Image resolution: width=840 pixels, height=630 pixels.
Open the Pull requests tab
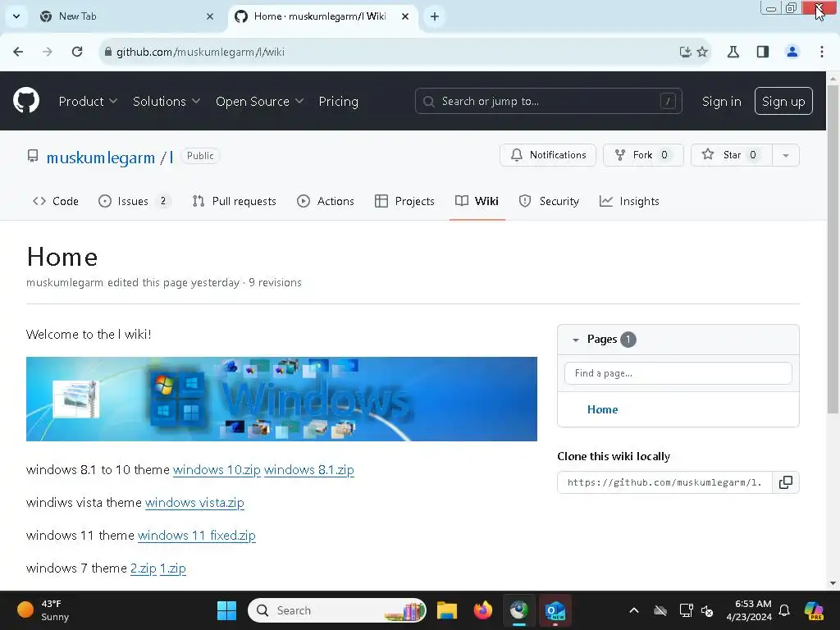(x=234, y=202)
